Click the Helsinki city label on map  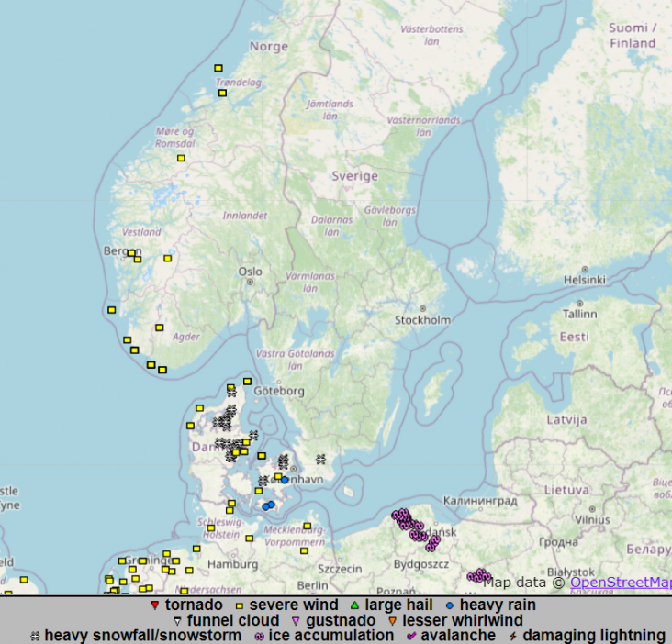[x=584, y=280]
